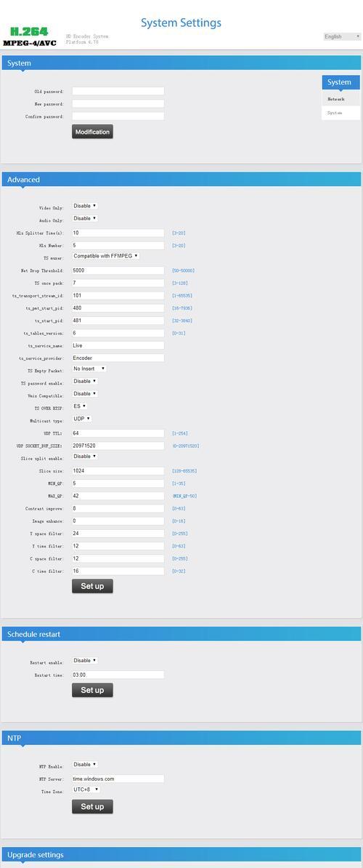Click Set up under Advanced settings

click(x=92, y=586)
